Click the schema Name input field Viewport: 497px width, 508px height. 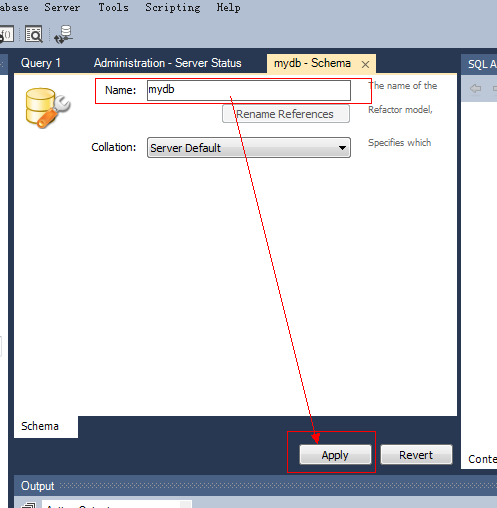(249, 90)
